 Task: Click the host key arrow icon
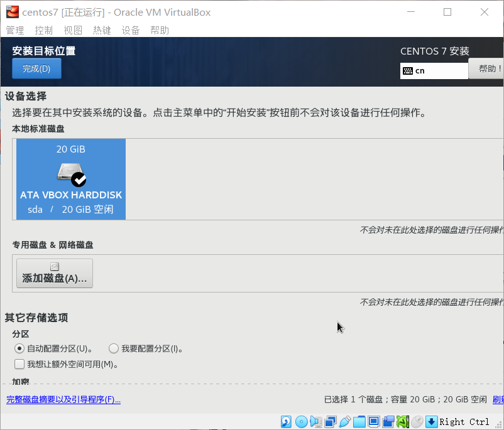click(431, 422)
